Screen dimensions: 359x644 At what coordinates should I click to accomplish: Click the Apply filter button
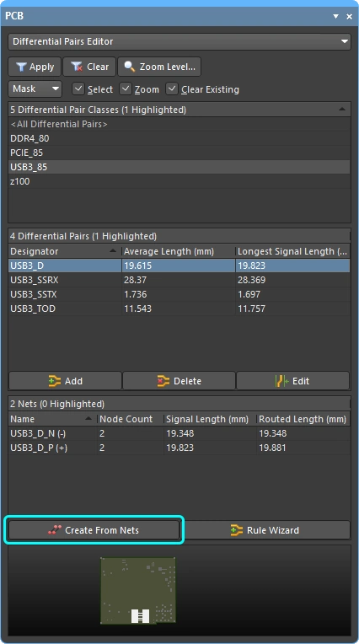pyautogui.click(x=35, y=67)
